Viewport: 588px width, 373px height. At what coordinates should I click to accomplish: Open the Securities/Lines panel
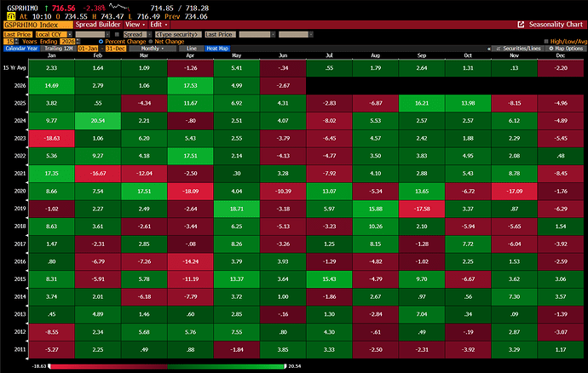point(519,49)
